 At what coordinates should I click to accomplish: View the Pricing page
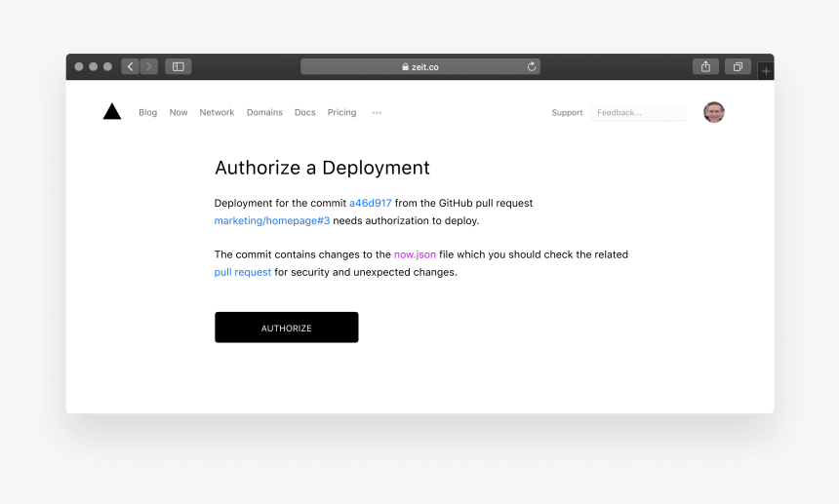point(341,113)
